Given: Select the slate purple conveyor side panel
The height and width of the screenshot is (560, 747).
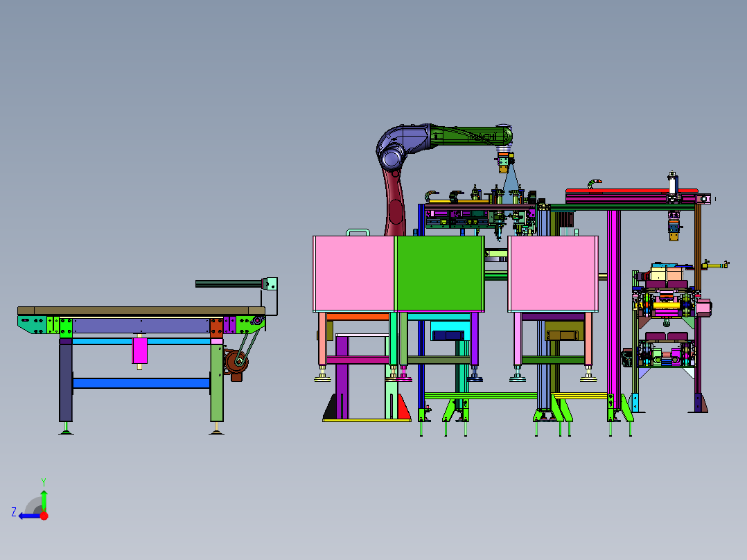Looking at the screenshot, I should coord(141,326).
